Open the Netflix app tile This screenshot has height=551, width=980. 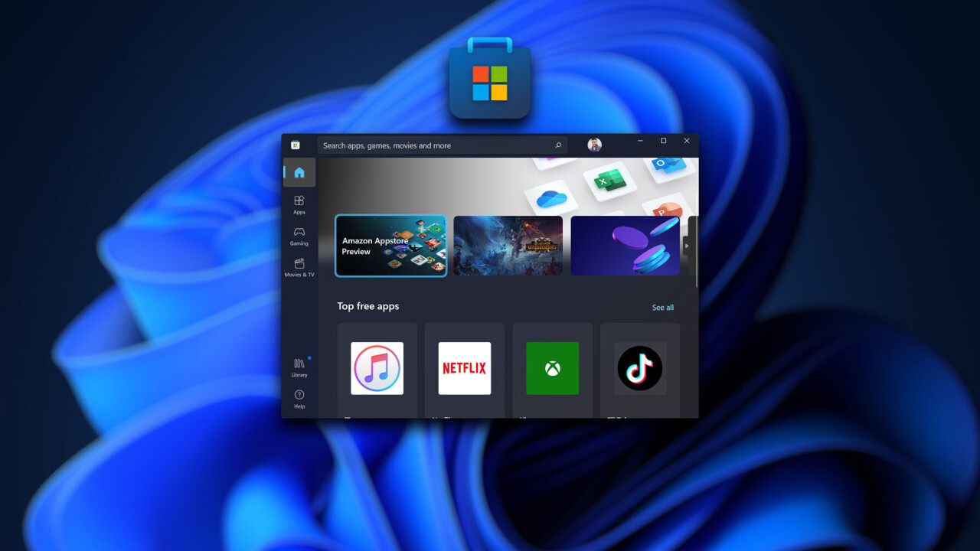coord(464,369)
